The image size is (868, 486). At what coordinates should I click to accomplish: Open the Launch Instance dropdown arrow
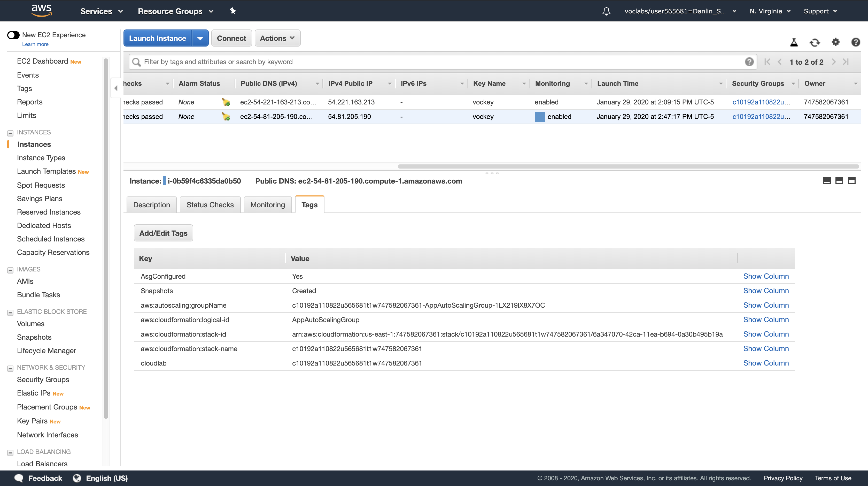point(200,39)
